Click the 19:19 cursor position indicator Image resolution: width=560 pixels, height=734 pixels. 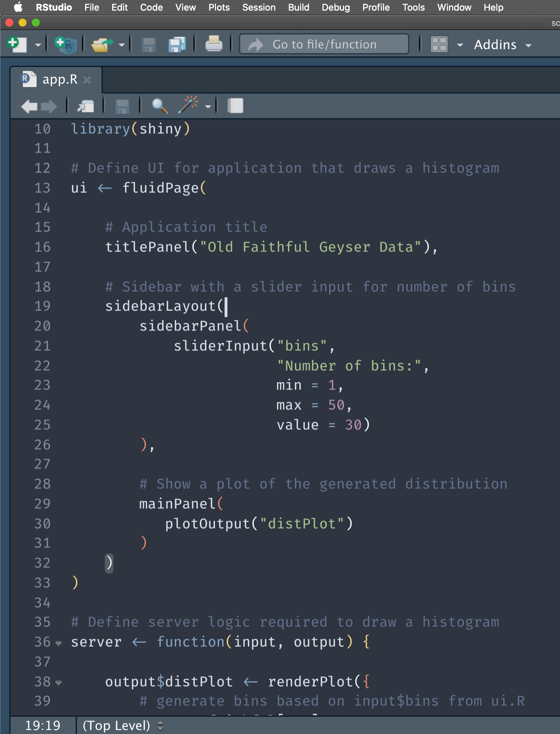pos(43,725)
